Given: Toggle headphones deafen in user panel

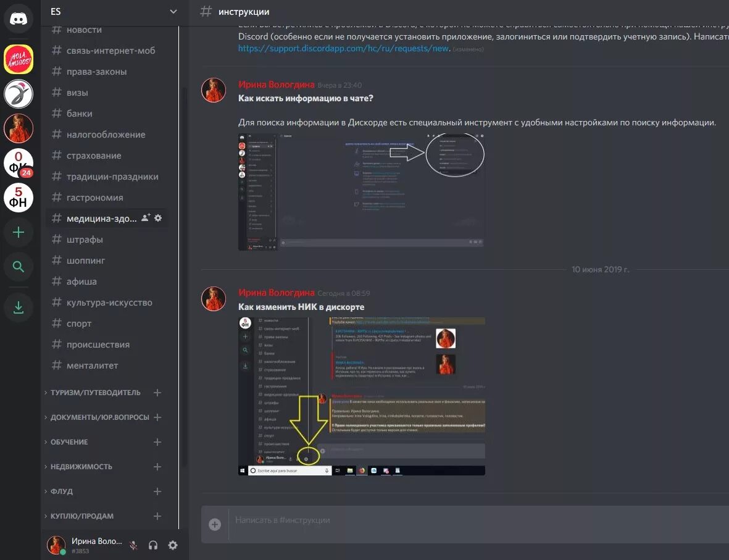Looking at the screenshot, I should click(153, 545).
